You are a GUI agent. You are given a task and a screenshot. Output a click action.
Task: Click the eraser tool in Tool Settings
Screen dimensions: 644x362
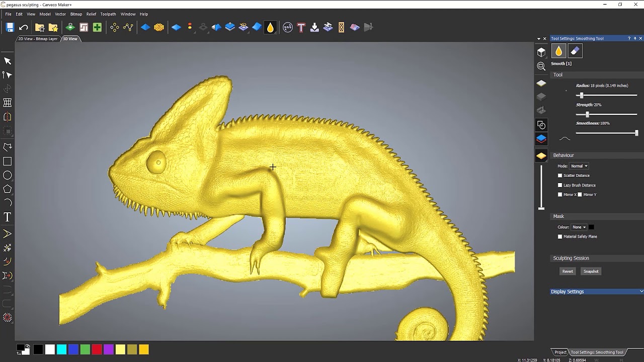(x=575, y=51)
